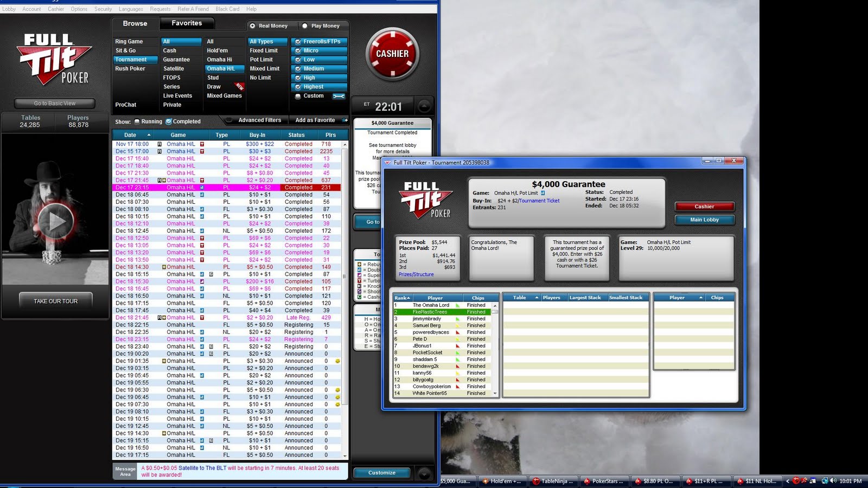Viewport: 868px width, 488px height.
Task: Click the smiley icon on Dec 19 06:30 row
Action: [337, 390]
